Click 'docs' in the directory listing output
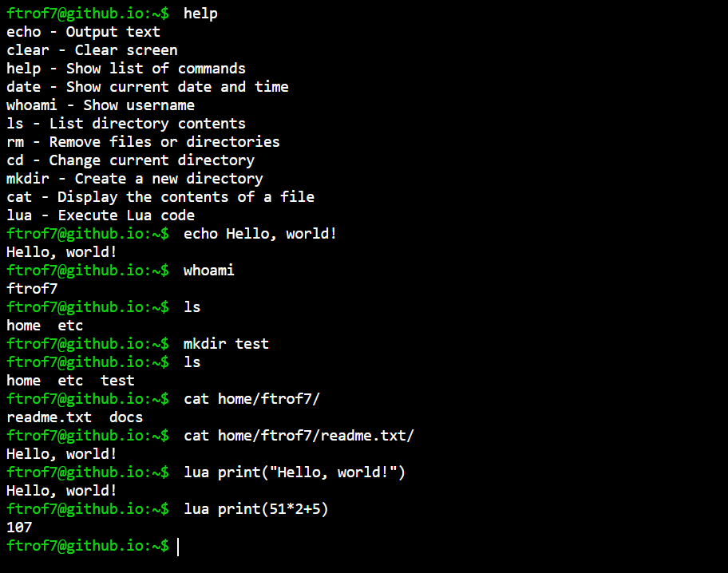The image size is (728, 573). (126, 417)
